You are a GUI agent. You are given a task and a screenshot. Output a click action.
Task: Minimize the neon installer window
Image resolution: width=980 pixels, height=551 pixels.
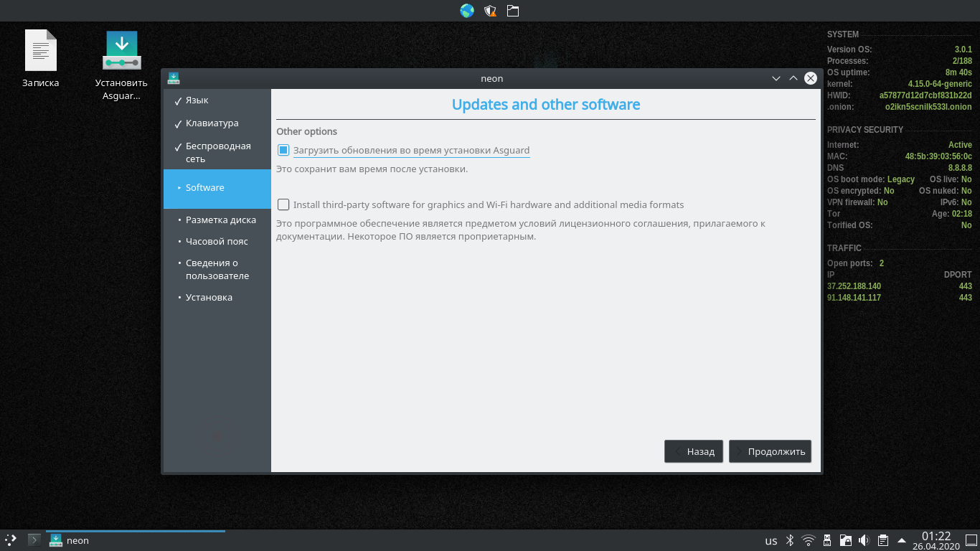tap(776, 78)
